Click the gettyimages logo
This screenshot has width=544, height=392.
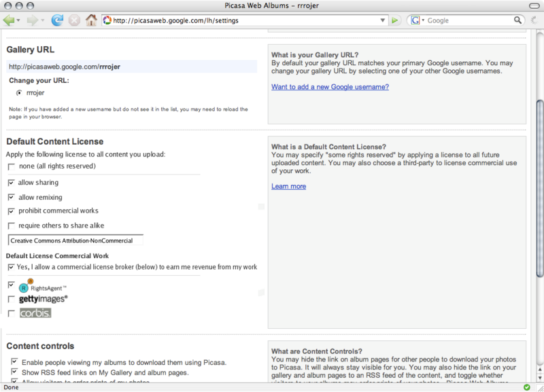click(44, 299)
